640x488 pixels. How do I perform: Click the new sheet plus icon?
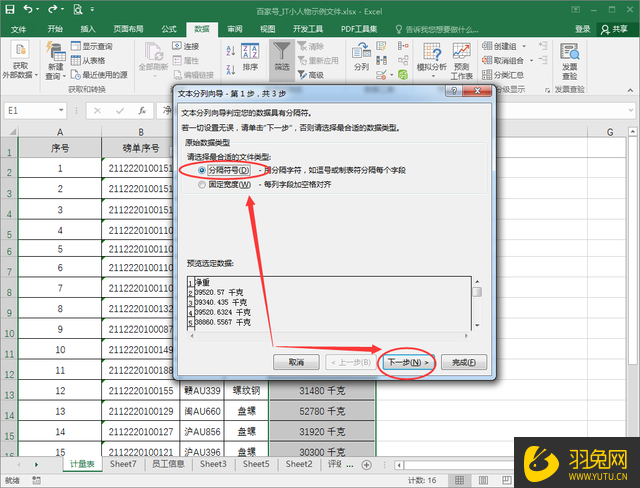367,465
